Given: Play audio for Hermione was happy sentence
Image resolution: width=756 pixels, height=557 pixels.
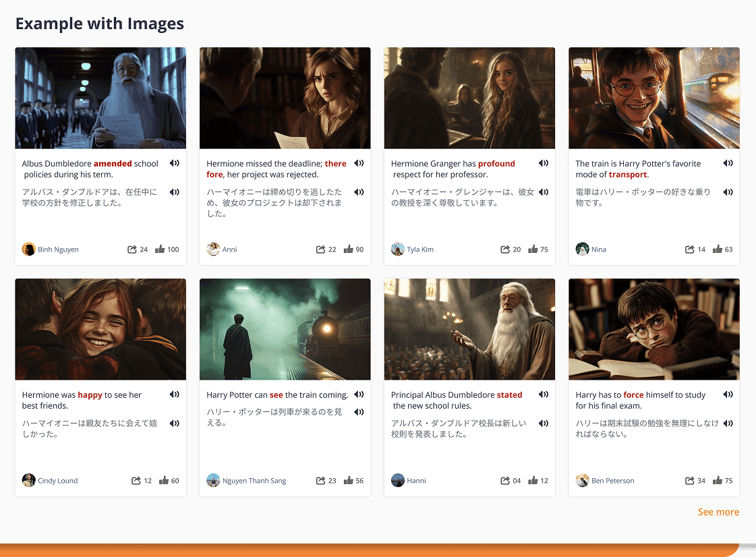Looking at the screenshot, I should point(175,394).
